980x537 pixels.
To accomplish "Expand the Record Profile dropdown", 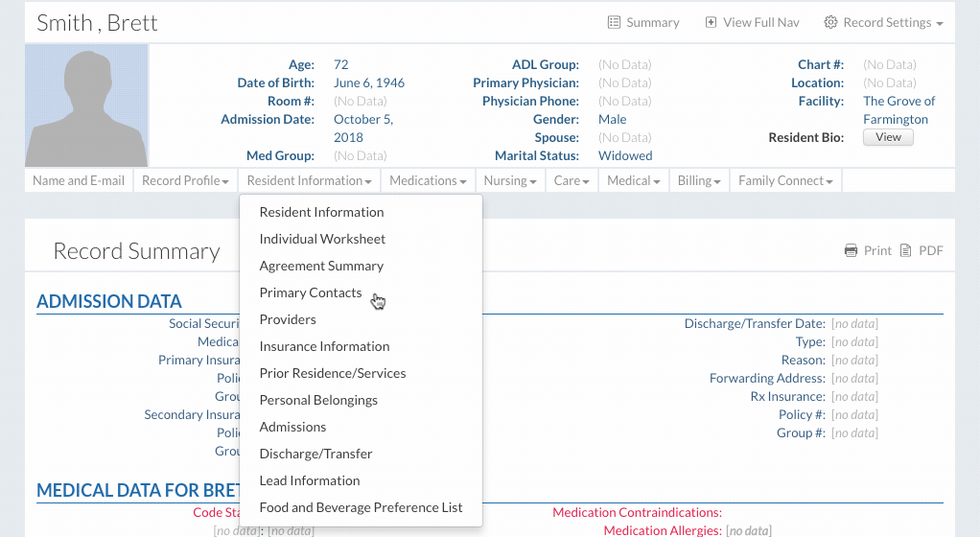I will 185,180.
